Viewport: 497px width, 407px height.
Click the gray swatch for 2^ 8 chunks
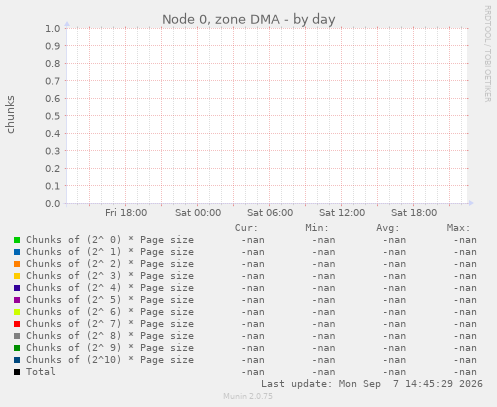click(17, 336)
